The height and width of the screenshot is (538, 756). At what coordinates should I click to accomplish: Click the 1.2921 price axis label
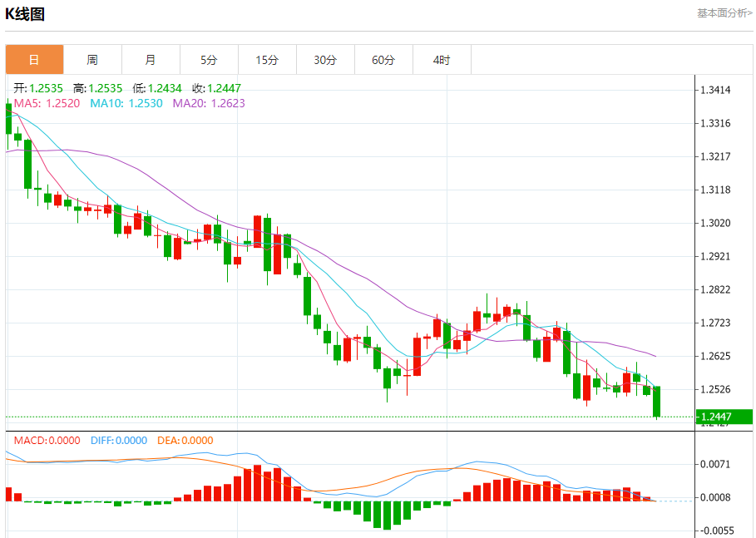715,256
